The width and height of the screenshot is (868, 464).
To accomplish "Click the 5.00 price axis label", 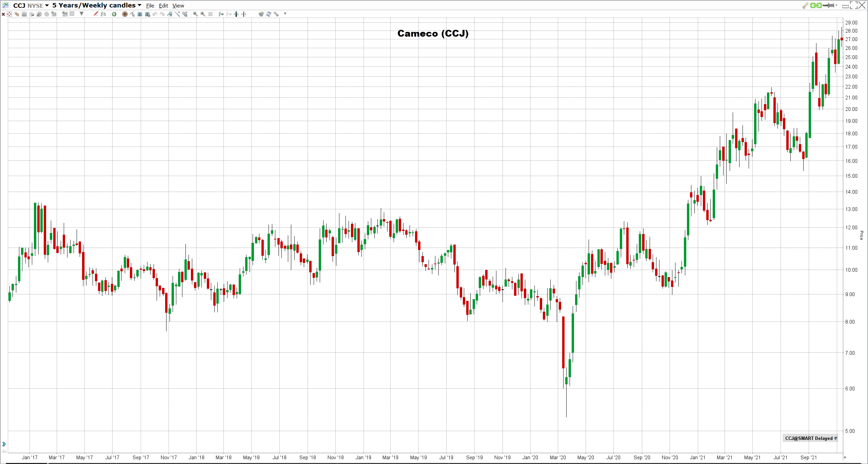I will [x=850, y=431].
